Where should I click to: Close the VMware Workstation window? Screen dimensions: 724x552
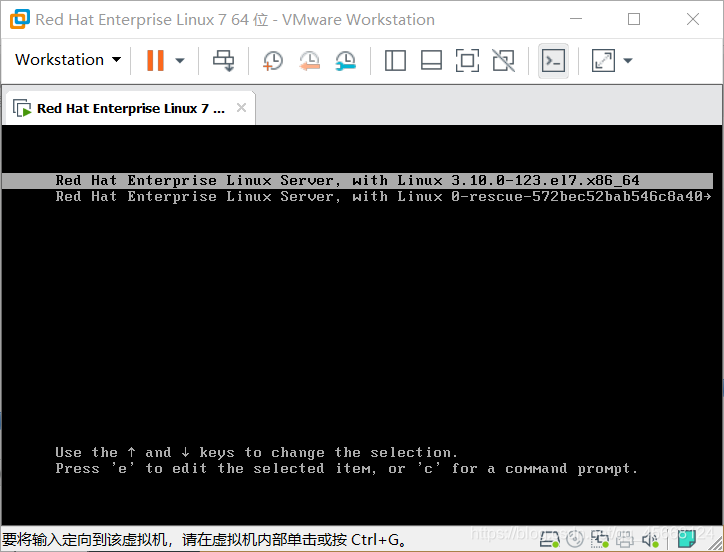point(693,19)
